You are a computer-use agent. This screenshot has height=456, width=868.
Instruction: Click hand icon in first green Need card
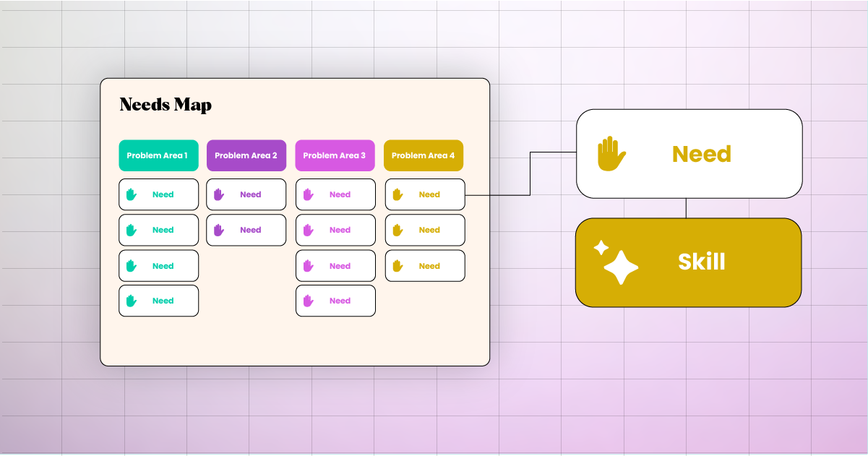tap(131, 194)
